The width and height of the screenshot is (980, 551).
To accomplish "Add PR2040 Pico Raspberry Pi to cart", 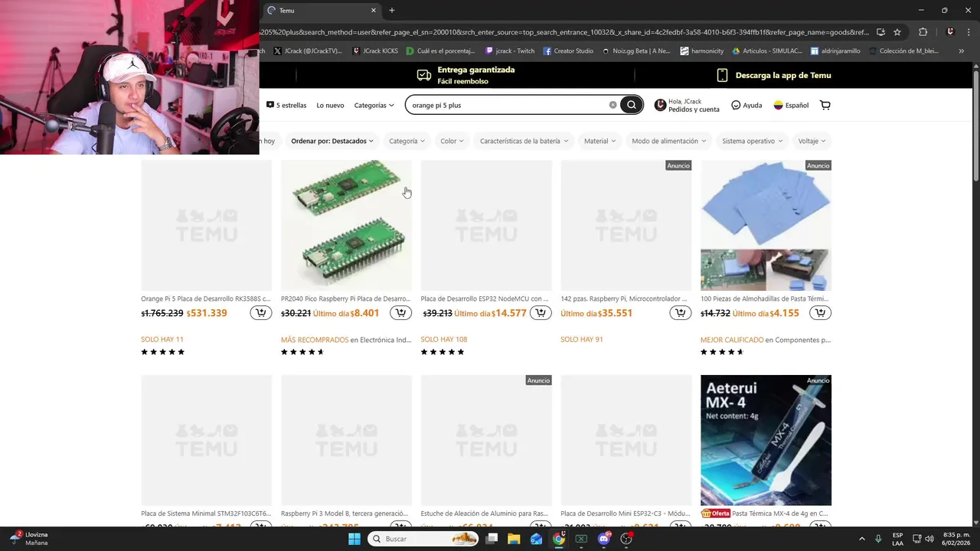I will (x=400, y=313).
